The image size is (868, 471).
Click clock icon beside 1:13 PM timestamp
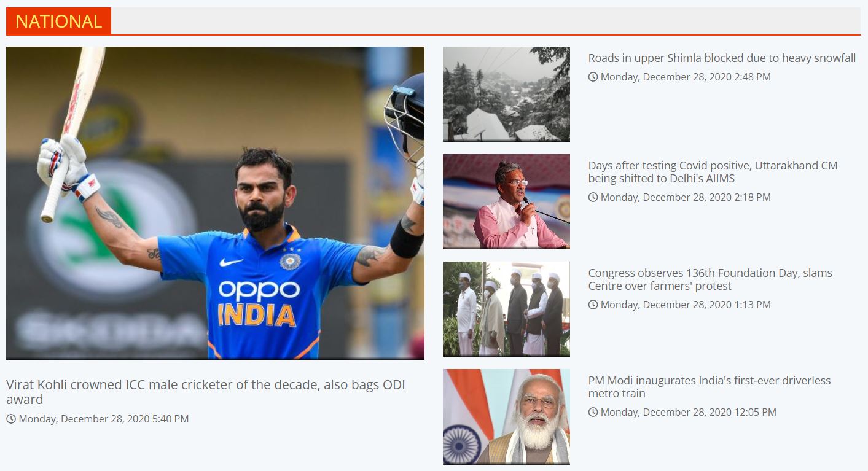(x=593, y=305)
